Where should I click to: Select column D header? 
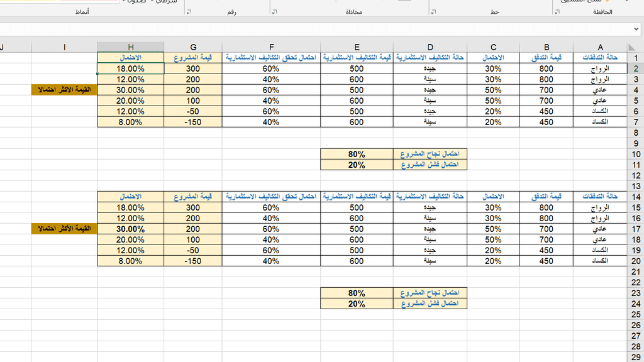pos(430,47)
